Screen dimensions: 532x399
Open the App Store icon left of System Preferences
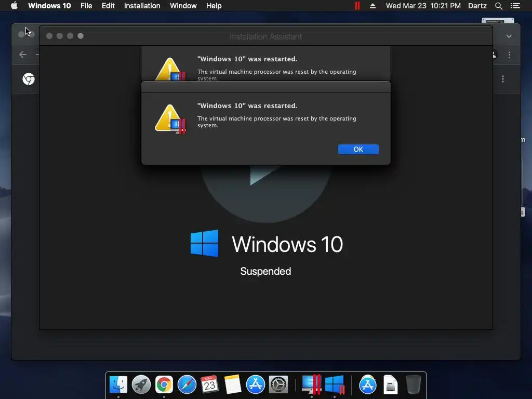click(256, 385)
